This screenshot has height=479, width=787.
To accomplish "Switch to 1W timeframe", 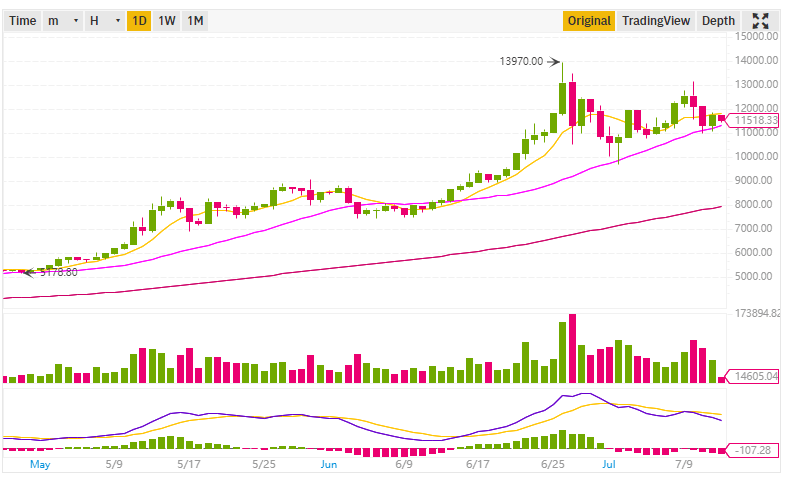I will coord(167,21).
